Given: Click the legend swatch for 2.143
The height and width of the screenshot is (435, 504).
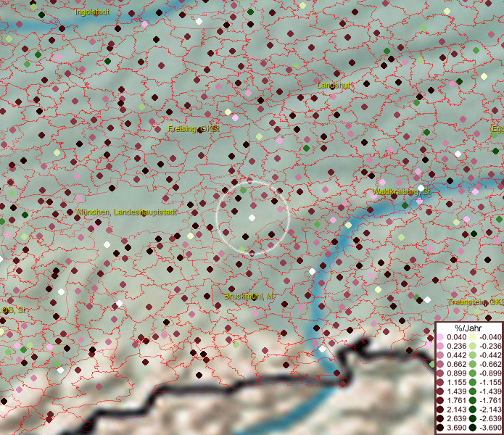Looking at the screenshot, I should 440,410.
